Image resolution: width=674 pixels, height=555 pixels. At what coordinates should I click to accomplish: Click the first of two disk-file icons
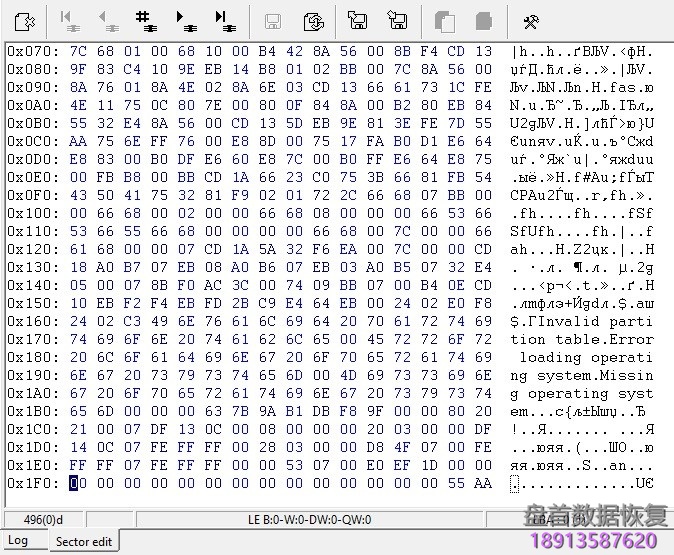point(357,20)
